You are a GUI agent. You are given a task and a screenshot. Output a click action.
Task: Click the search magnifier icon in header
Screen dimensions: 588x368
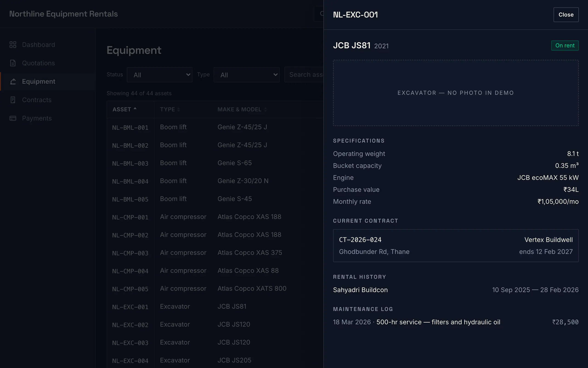(x=322, y=14)
